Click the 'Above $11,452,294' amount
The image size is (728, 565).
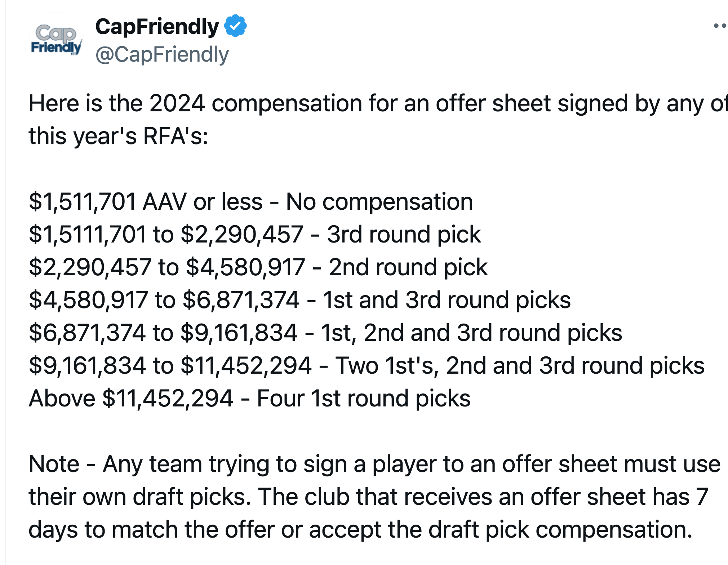tap(131, 399)
